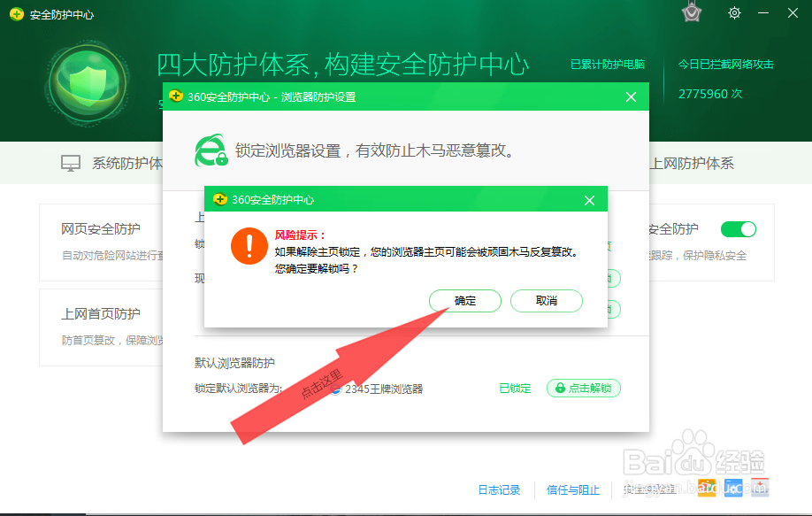812x516 pixels.
Task: Open the 上网首页防护 card
Action: [102, 327]
